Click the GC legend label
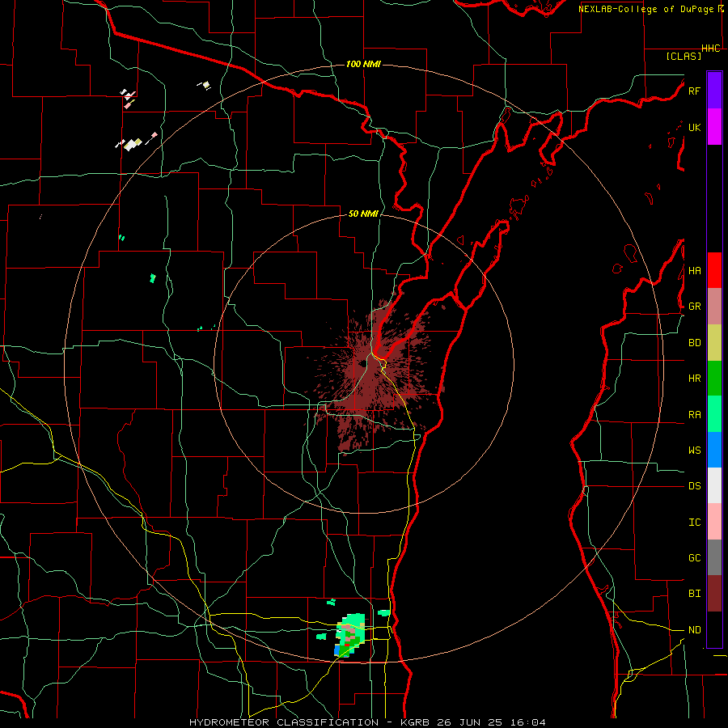Image resolution: width=728 pixels, height=728 pixels. point(694,558)
